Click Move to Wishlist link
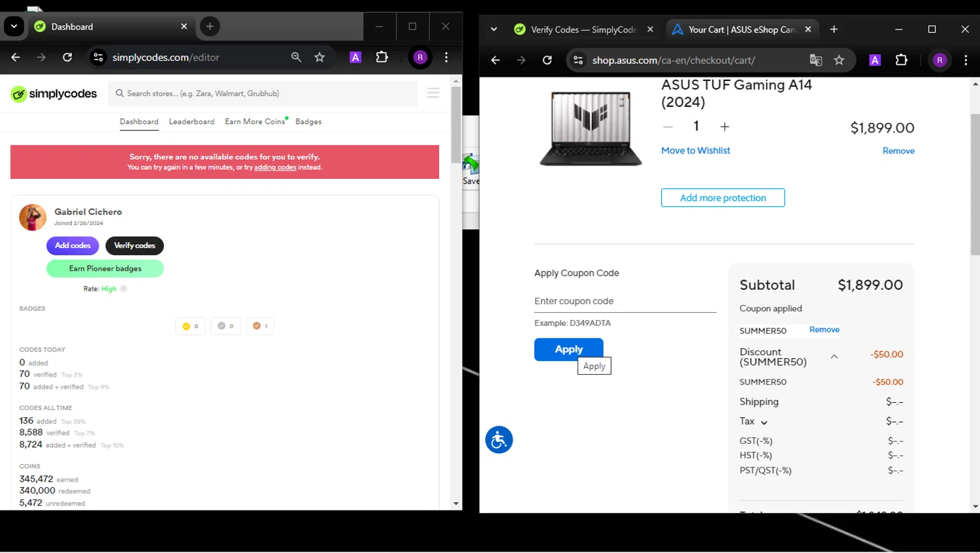The image size is (980, 553). click(695, 151)
